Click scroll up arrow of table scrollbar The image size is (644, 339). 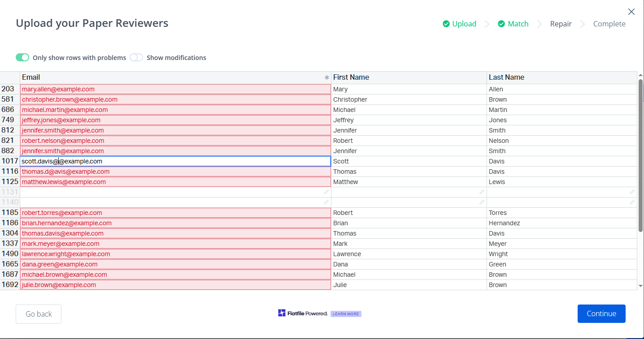click(x=640, y=75)
